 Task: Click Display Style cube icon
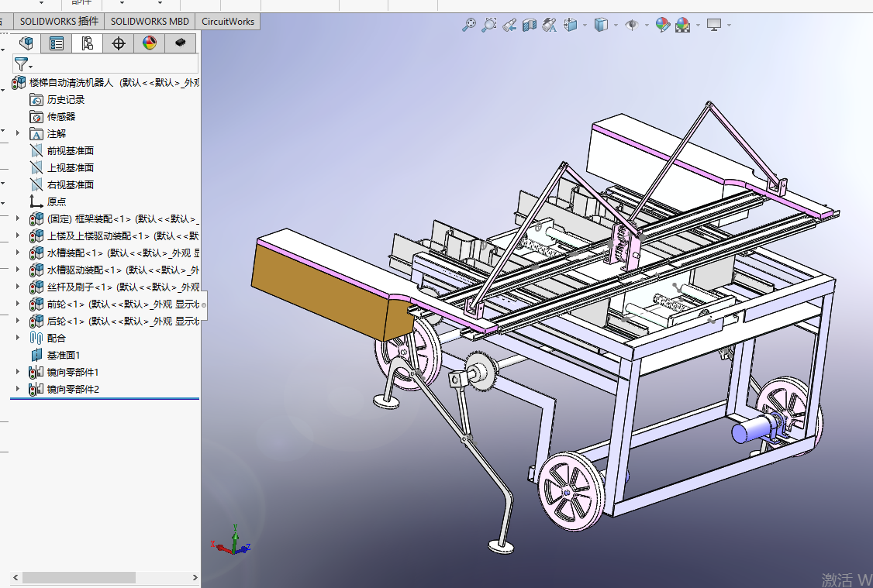601,25
